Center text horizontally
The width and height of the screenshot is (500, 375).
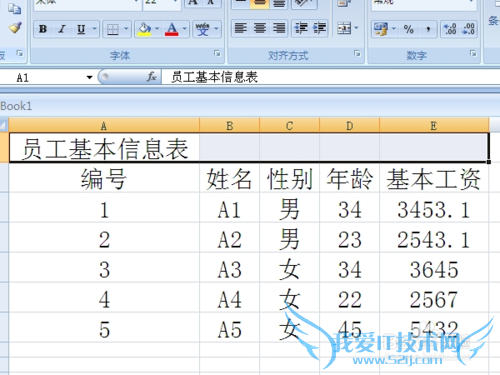260,29
